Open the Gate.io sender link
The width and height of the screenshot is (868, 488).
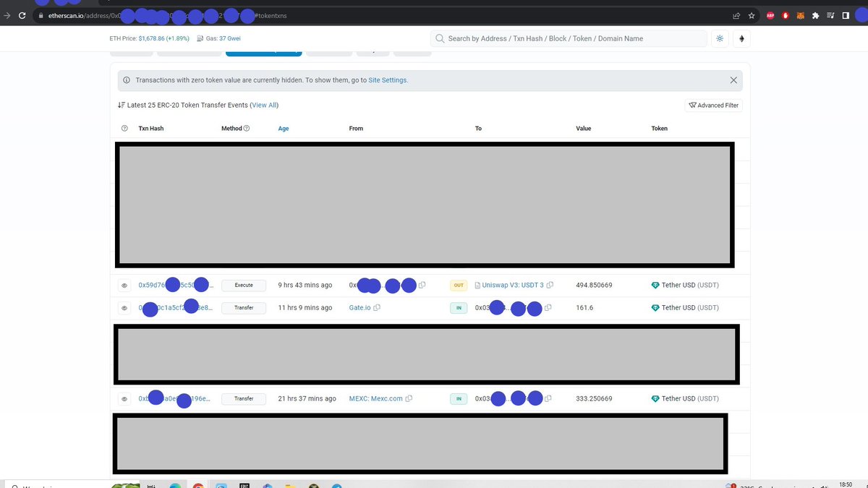tap(359, 307)
